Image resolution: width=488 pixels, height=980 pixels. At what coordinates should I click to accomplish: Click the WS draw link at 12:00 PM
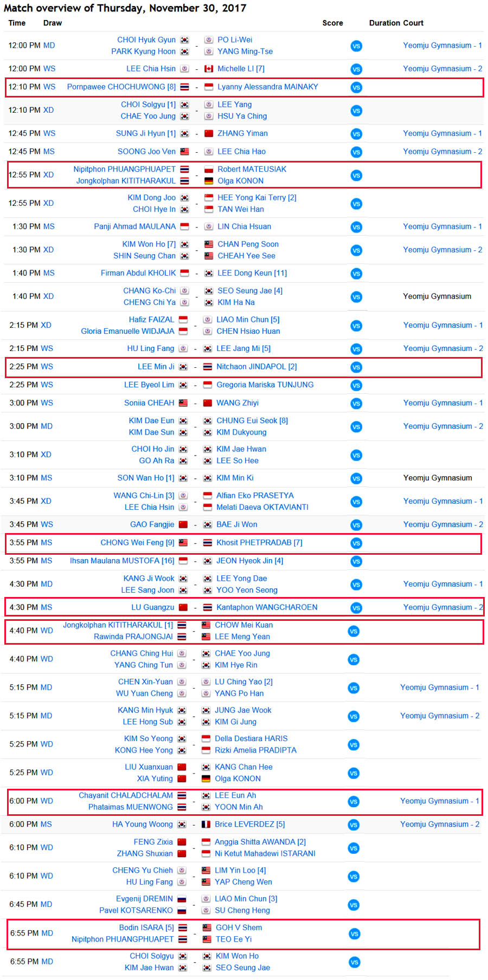pos(49,69)
